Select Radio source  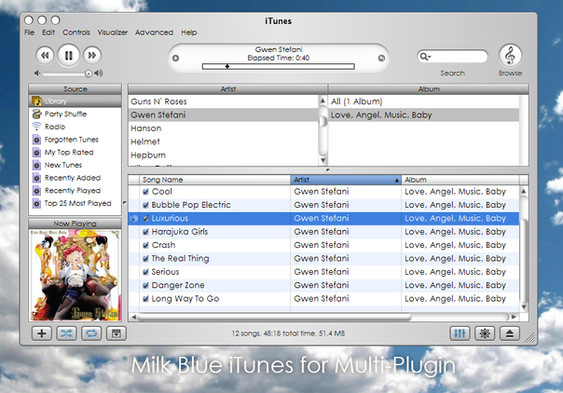pyautogui.click(x=75, y=127)
